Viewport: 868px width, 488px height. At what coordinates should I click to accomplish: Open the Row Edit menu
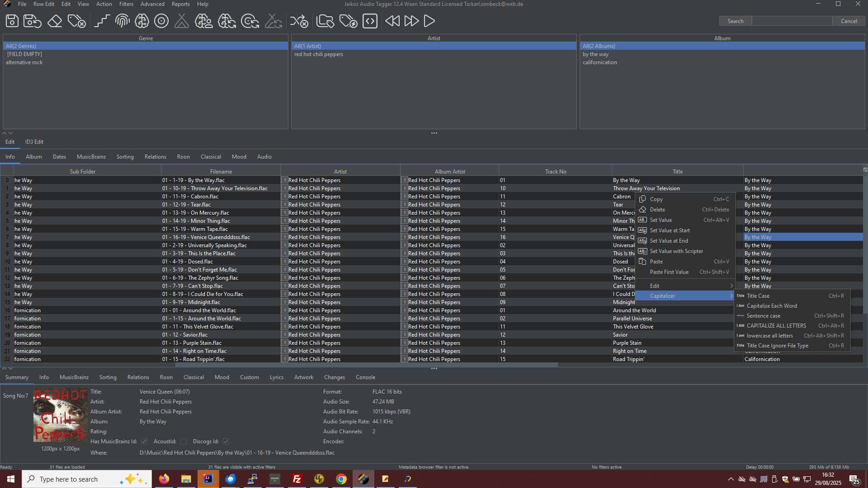[43, 4]
